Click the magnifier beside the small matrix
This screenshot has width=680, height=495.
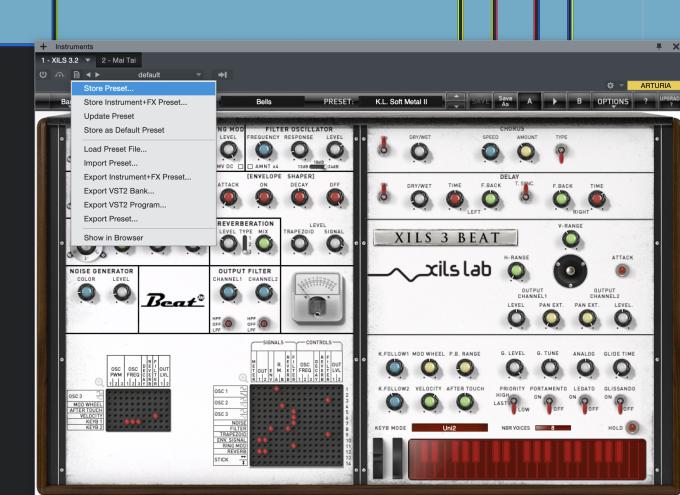click(99, 382)
